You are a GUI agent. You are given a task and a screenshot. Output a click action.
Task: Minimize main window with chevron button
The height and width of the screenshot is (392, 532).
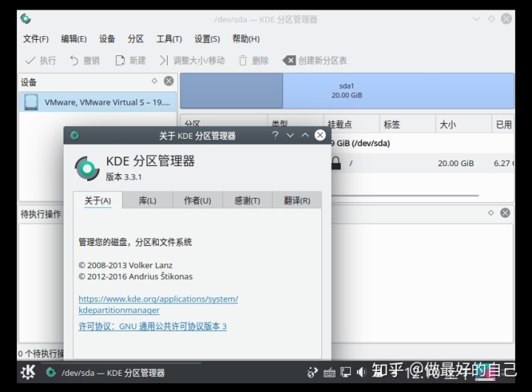(477, 19)
